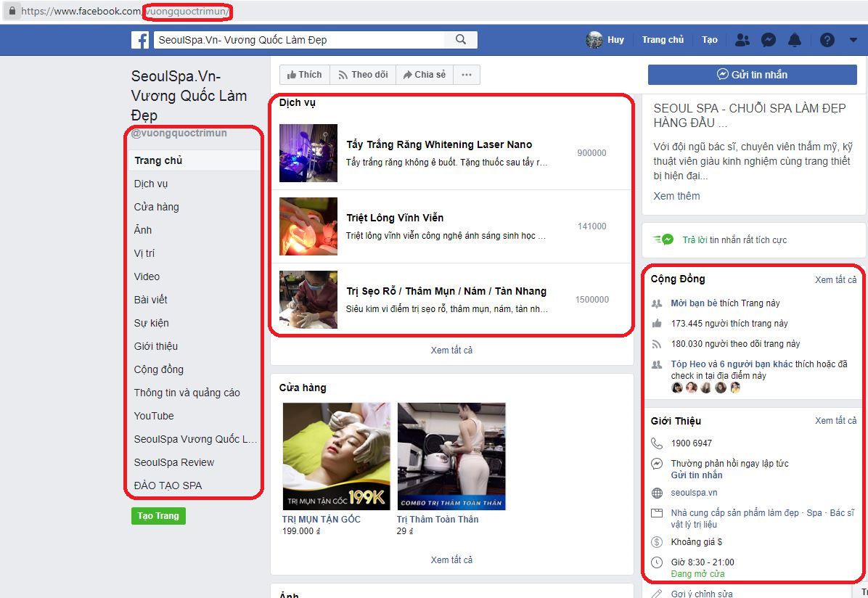Click the phone icon beside 1900 6947
This screenshot has height=598, width=868.
coord(657,443)
